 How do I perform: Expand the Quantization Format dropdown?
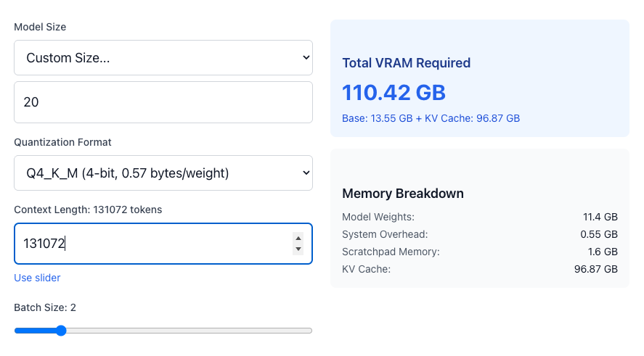[x=163, y=173]
